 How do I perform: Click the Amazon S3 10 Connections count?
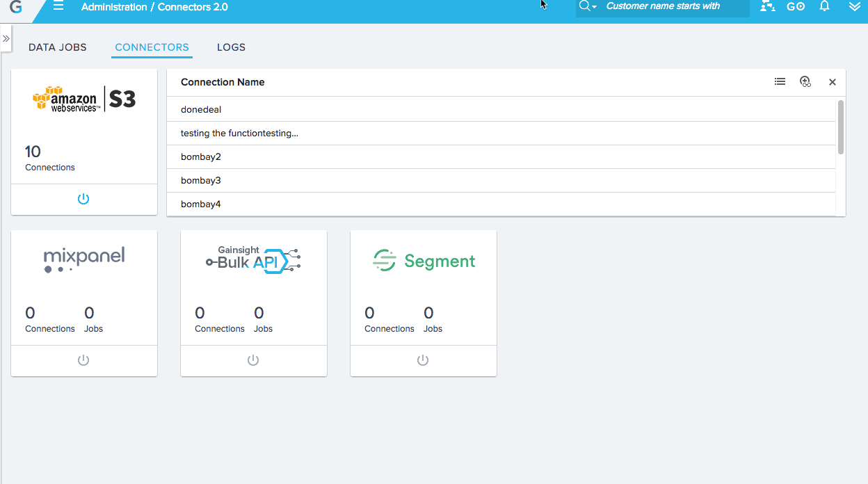pos(50,158)
